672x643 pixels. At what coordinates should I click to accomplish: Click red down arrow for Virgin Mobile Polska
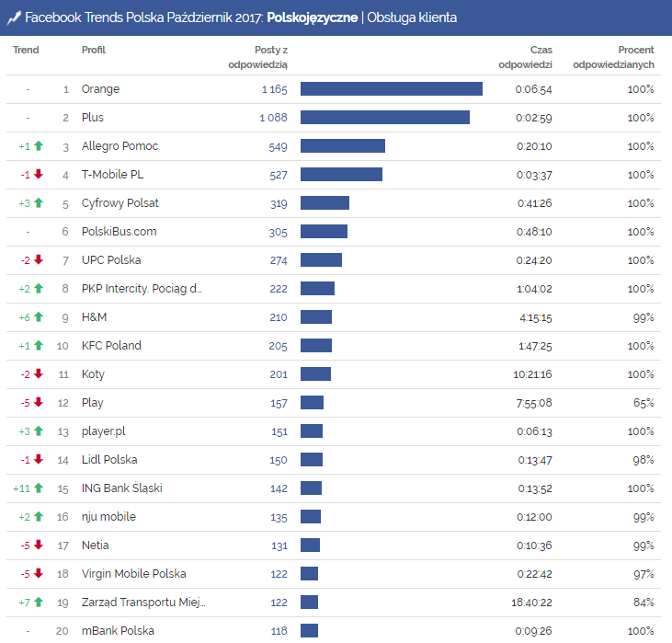pos(39,574)
